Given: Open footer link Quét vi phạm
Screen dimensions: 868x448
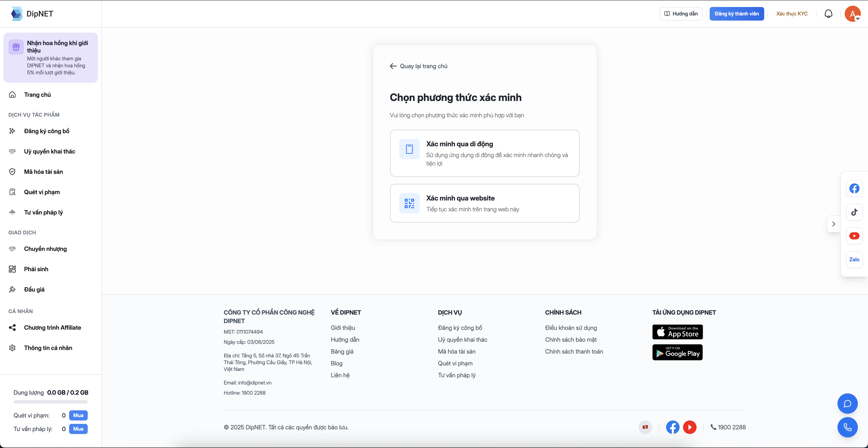Looking at the screenshot, I should coord(455,364).
